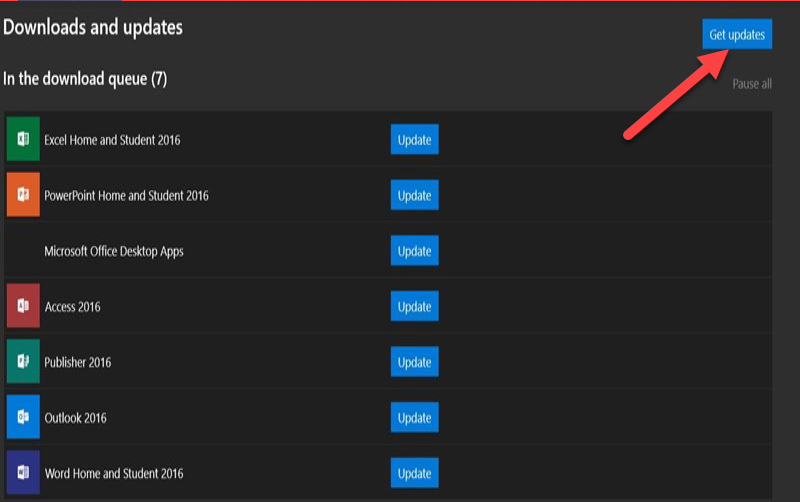Screen dimensions: 800x502
Task: Select the Word Home and Student icon
Action: tap(23, 472)
